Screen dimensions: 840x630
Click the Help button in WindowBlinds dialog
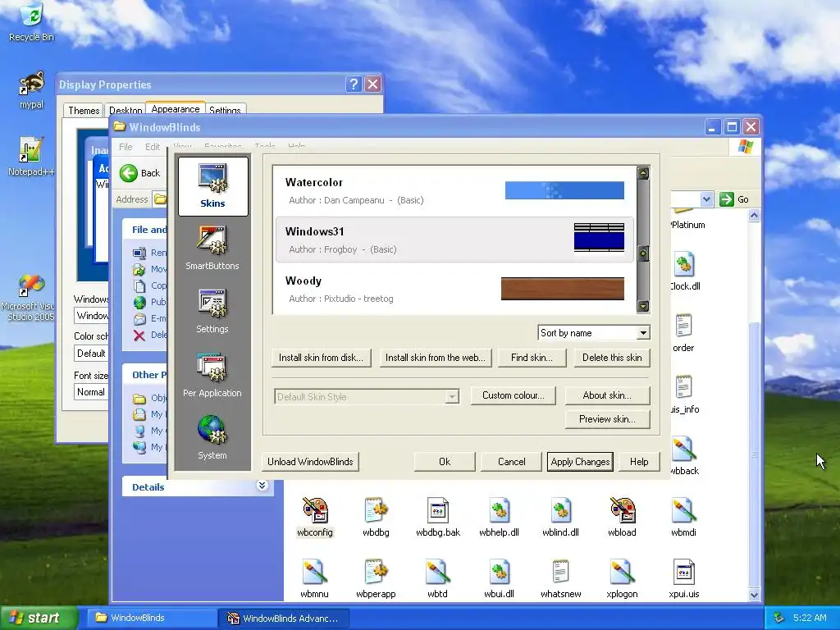(638, 462)
